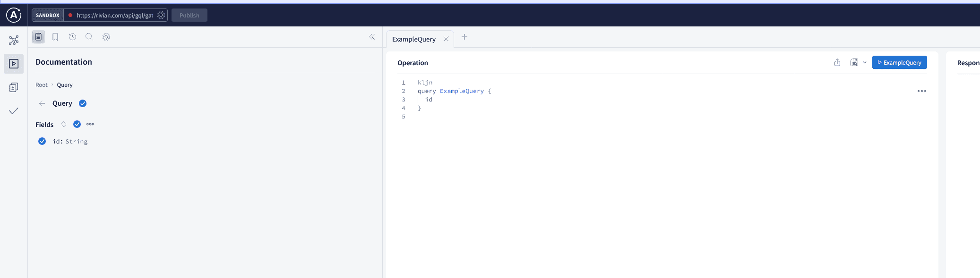Viewport: 980px width, 278px height.
Task: Click the Operation heading
Action: point(413,63)
